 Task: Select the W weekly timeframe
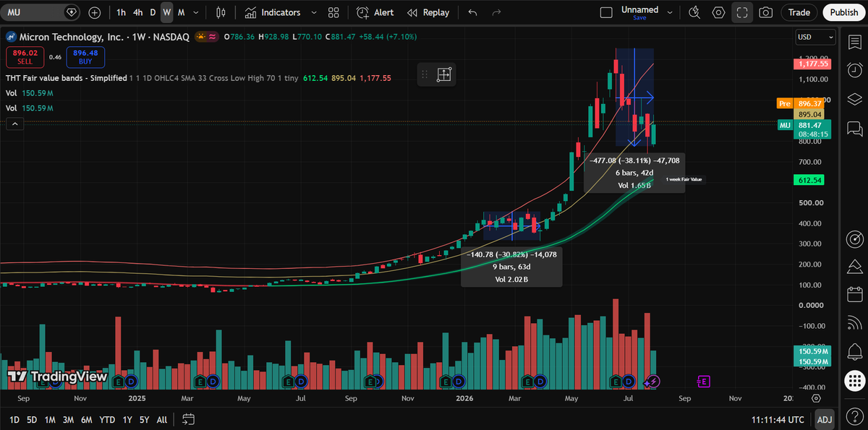point(167,12)
